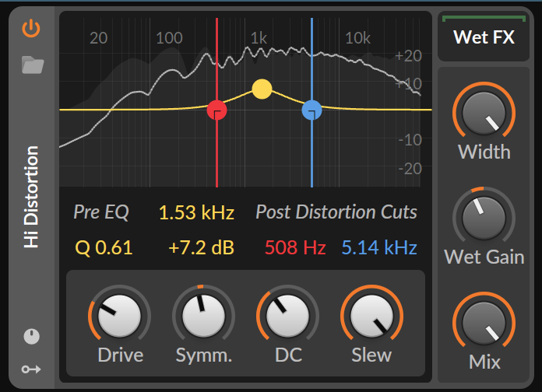Click the remote controls knob icon
Viewport: 542px width, 392px height.
click(31, 337)
